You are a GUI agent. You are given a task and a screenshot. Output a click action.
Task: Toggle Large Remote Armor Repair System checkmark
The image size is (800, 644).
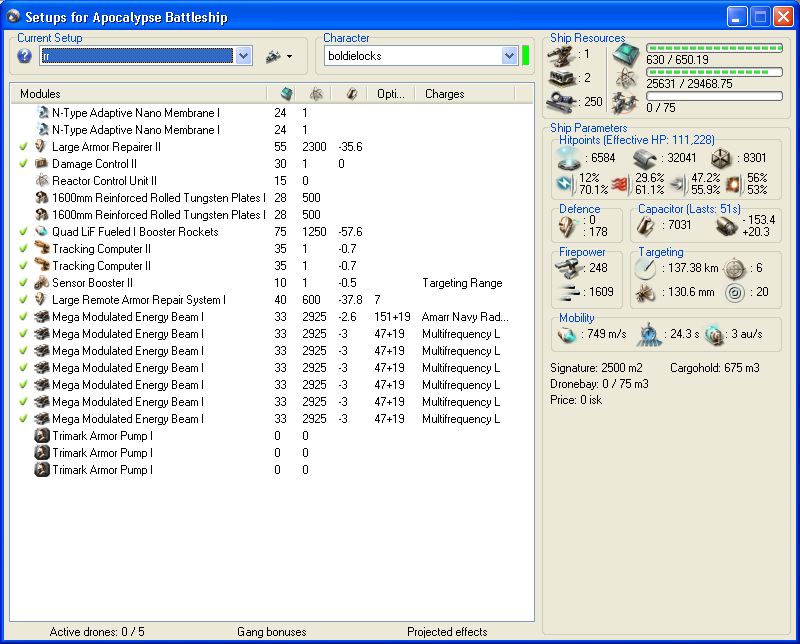coord(23,300)
